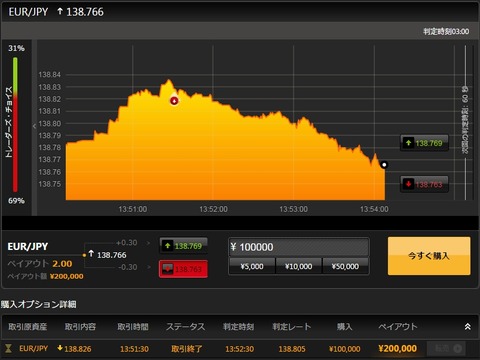Click the 購入オプション詳細 section heading
This screenshot has height=360, width=480.
(x=38, y=304)
